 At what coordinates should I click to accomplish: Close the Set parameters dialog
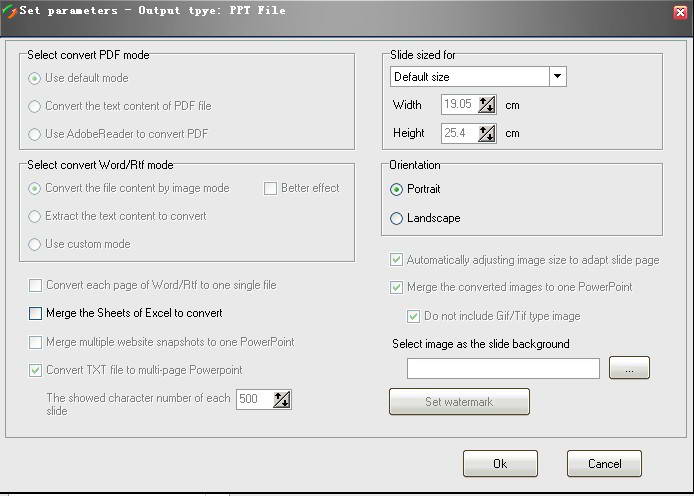(x=681, y=12)
